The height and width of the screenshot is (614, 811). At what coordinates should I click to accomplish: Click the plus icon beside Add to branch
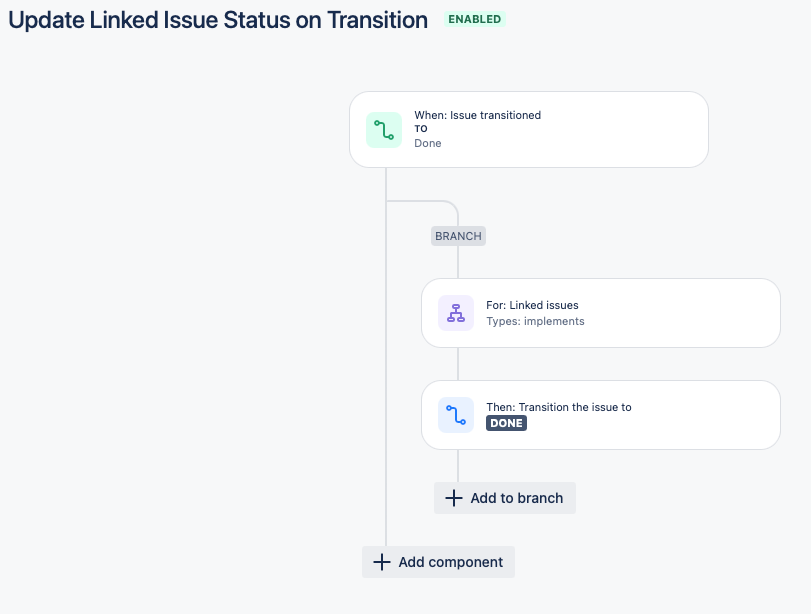454,498
